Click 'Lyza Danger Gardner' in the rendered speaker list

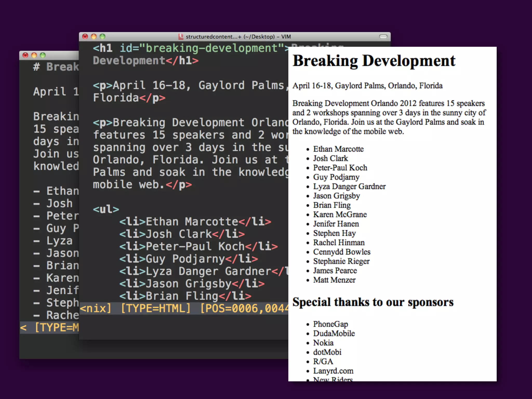349,187
